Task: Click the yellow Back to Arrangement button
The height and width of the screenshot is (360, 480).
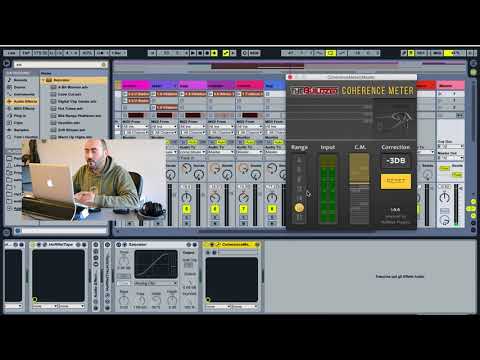Action: coord(226,53)
